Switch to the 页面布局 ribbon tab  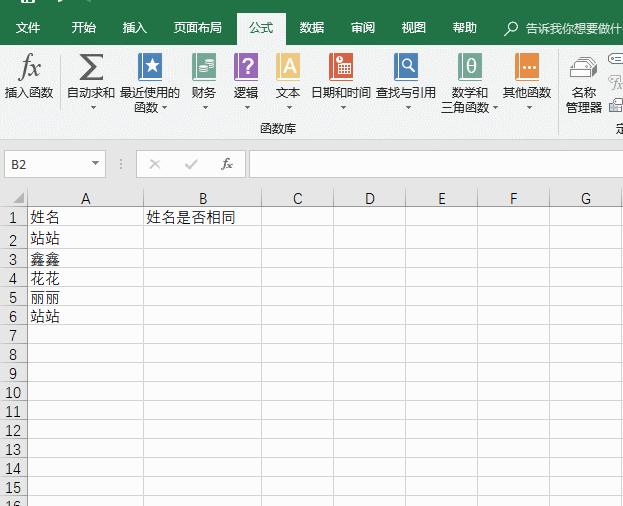click(197, 28)
